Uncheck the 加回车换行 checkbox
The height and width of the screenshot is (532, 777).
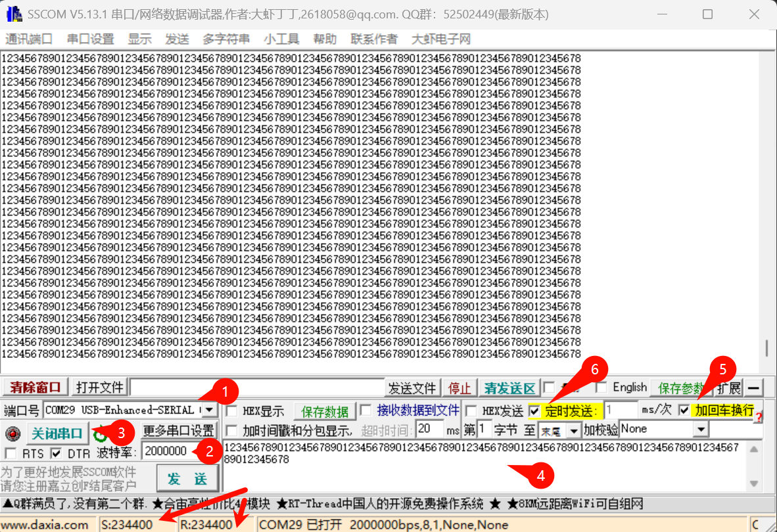tap(684, 410)
